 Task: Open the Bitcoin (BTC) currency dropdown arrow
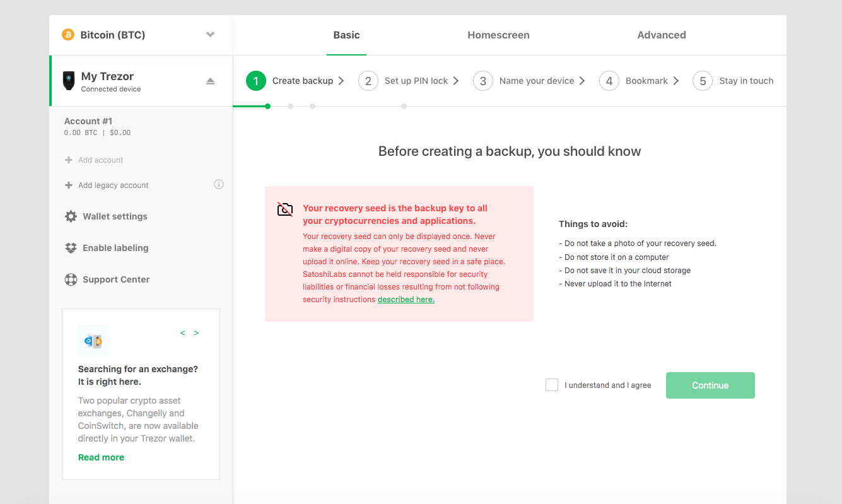point(211,35)
